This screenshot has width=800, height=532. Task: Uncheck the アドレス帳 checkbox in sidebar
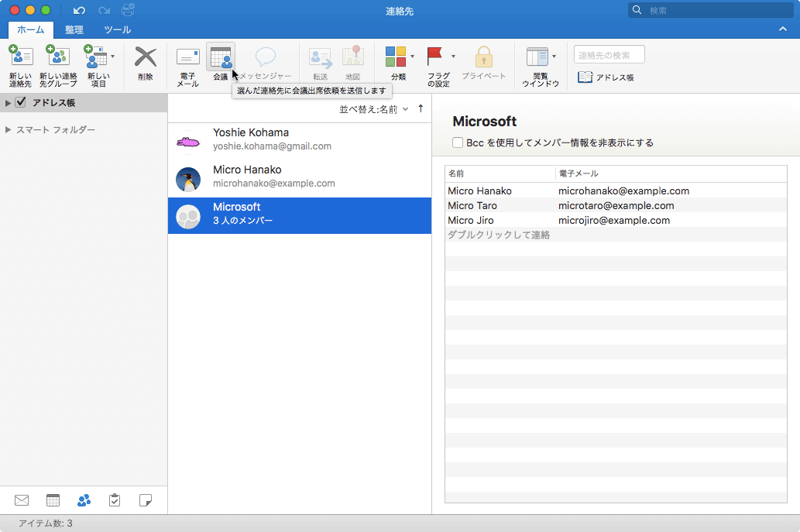(x=20, y=102)
